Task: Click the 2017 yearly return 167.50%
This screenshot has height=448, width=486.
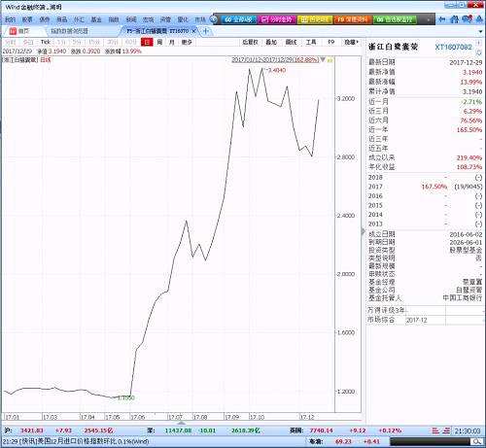Action: click(x=434, y=187)
